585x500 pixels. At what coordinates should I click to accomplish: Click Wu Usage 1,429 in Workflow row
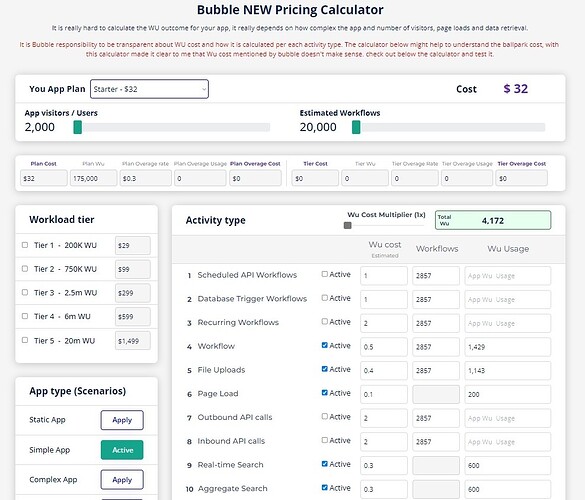point(507,347)
